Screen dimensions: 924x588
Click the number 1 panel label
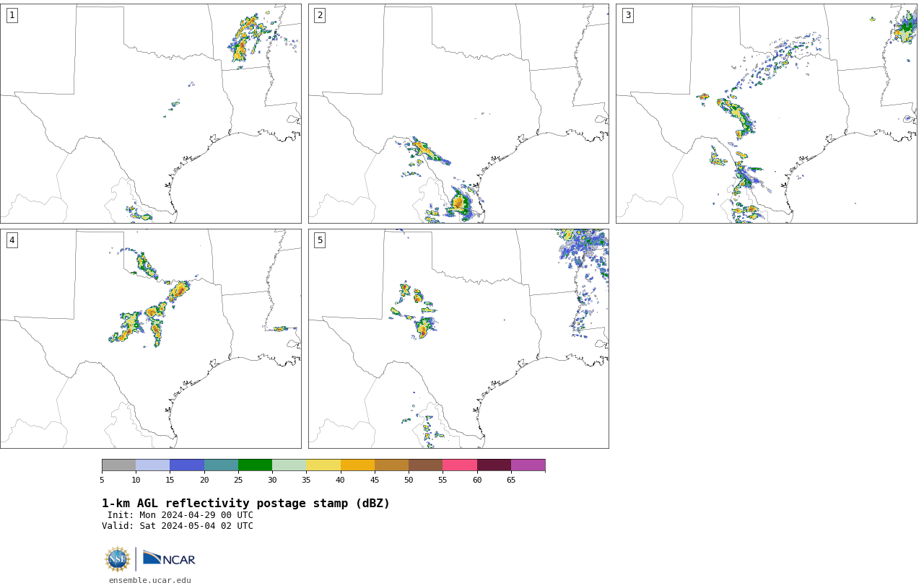point(12,15)
